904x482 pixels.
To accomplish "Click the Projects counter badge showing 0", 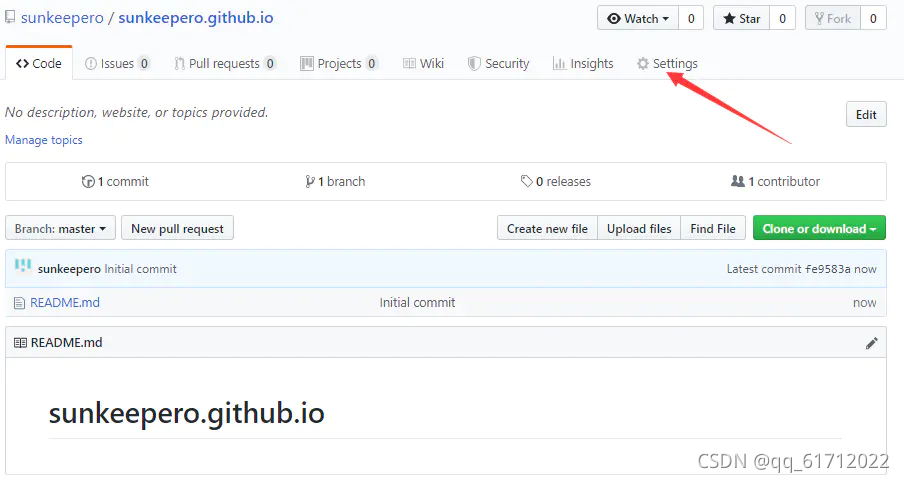I will click(x=372, y=63).
